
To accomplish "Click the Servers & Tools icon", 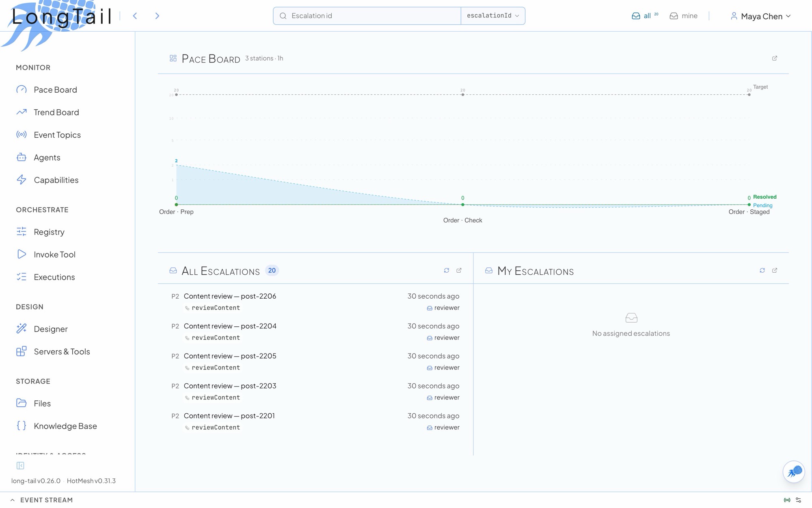I will point(22,351).
